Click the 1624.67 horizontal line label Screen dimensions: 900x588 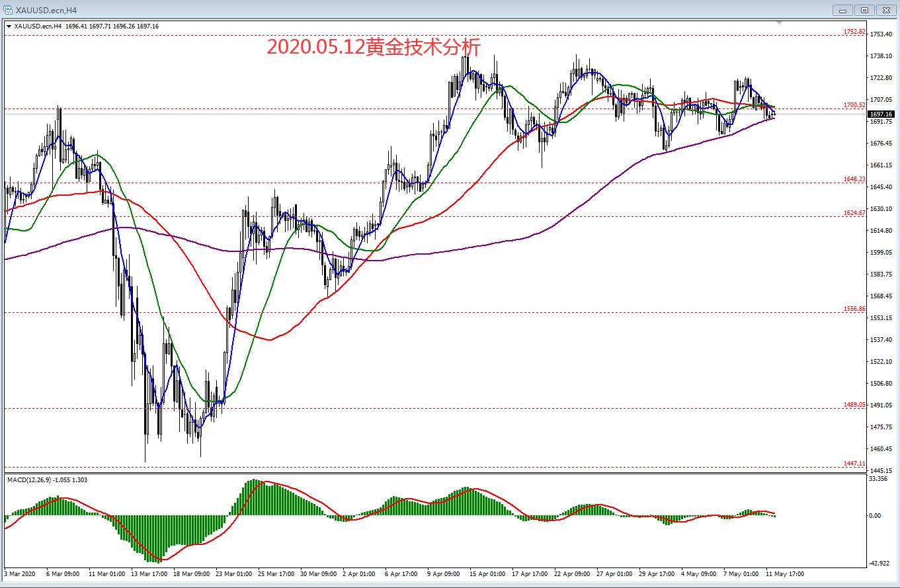pyautogui.click(x=854, y=212)
